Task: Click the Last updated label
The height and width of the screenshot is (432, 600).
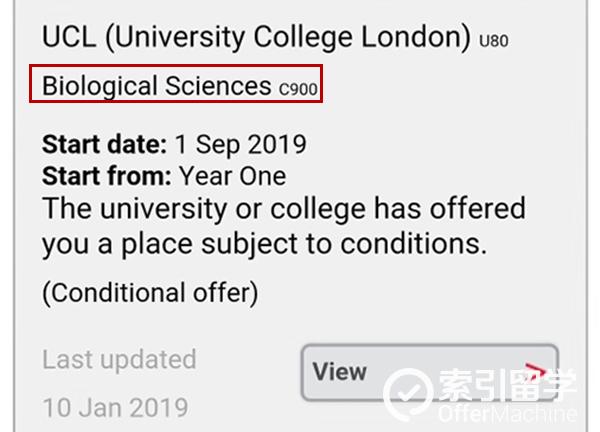Action: 119,359
